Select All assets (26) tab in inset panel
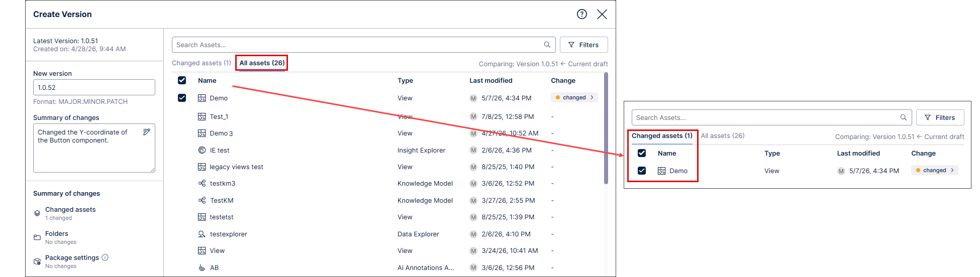This screenshot has width=980, height=277. (723, 135)
